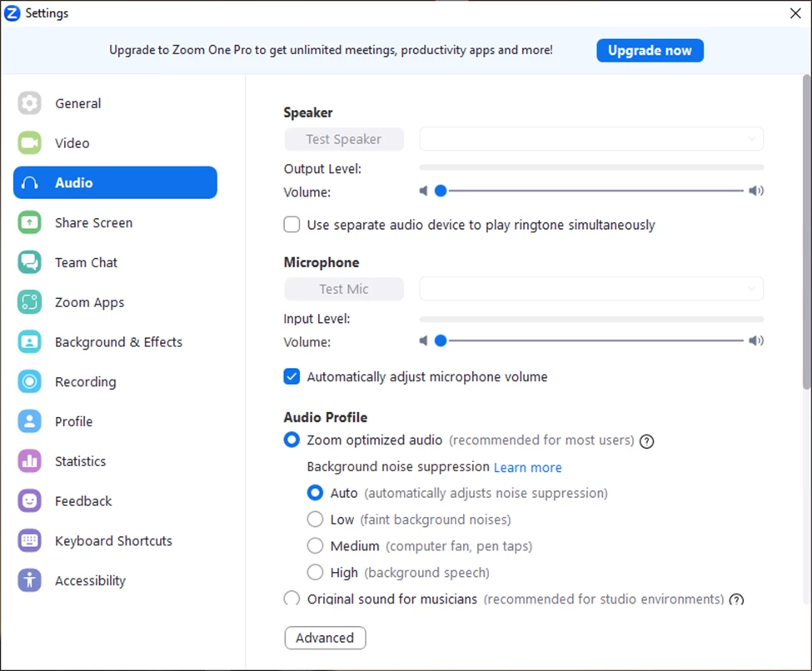Image resolution: width=812 pixels, height=671 pixels.
Task: Click the Statistics bar chart icon
Action: pyautogui.click(x=29, y=461)
